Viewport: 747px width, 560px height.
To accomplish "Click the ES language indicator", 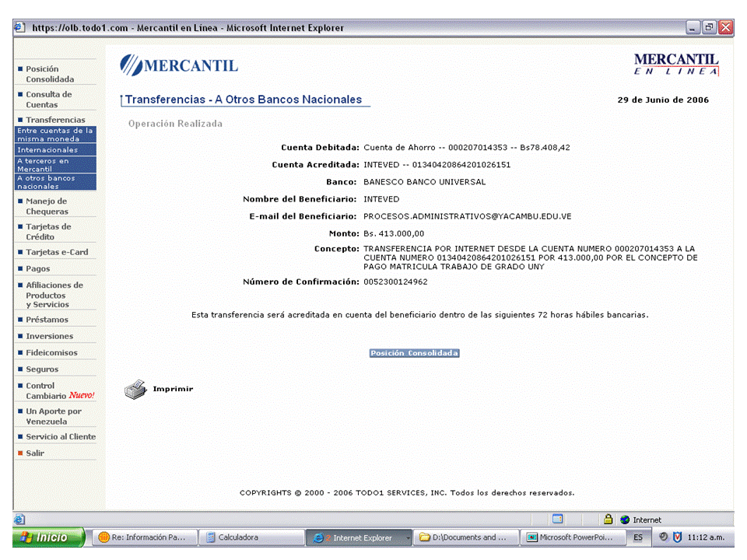I will click(638, 537).
